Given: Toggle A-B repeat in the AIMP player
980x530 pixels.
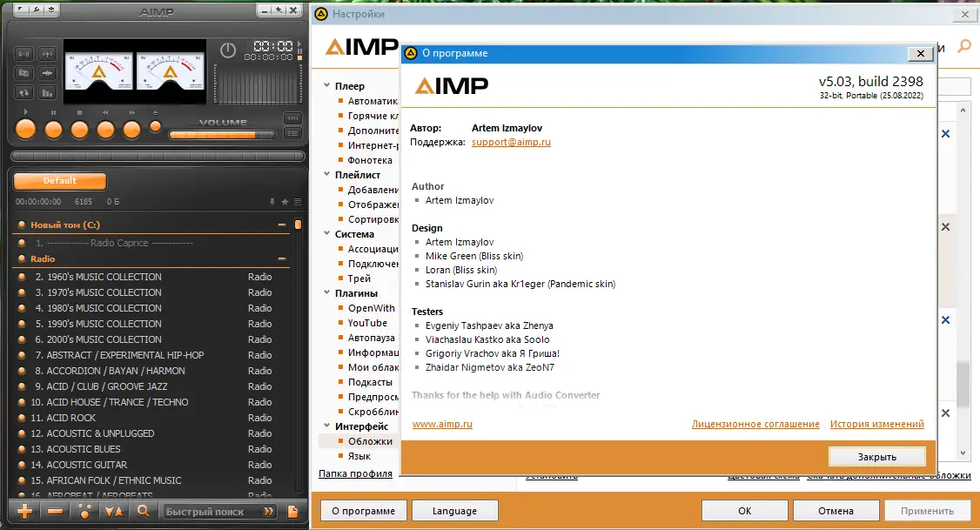Looking at the screenshot, I should point(23,54).
